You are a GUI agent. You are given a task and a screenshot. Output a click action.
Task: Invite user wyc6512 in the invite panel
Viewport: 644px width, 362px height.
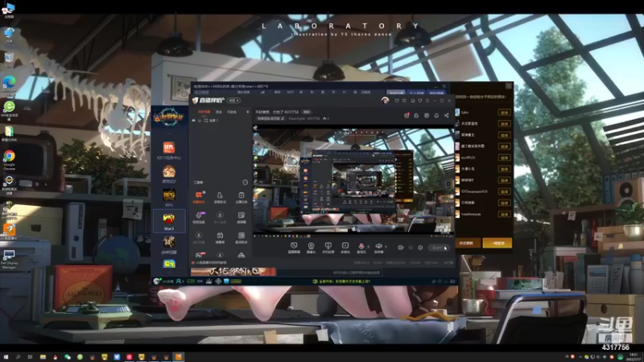504,158
